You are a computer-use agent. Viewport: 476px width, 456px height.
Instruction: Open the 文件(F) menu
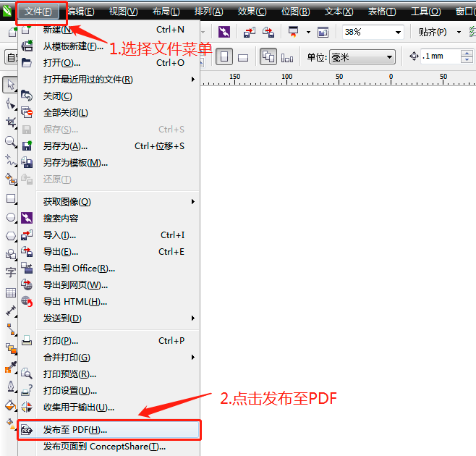point(38,12)
